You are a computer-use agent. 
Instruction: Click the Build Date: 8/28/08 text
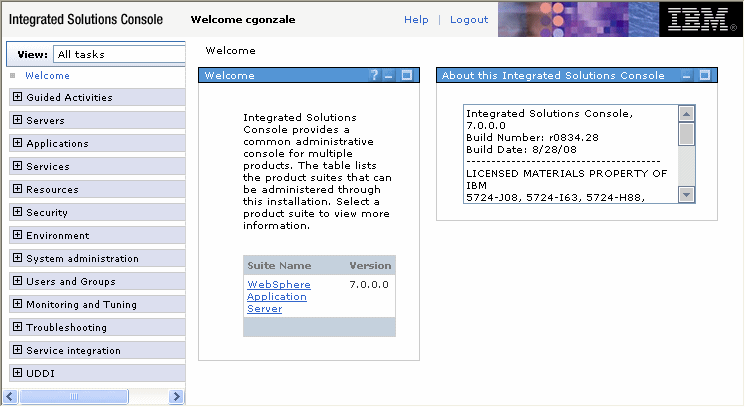pyautogui.click(x=521, y=150)
